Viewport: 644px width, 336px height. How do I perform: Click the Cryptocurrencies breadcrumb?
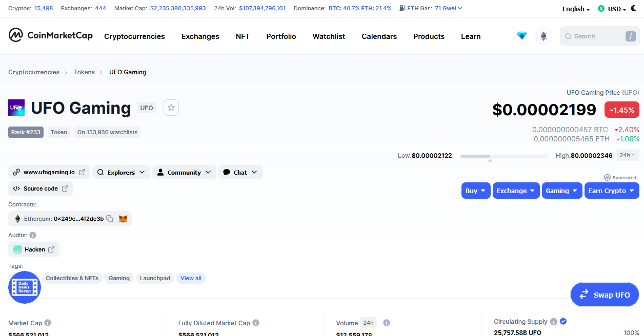(34, 72)
